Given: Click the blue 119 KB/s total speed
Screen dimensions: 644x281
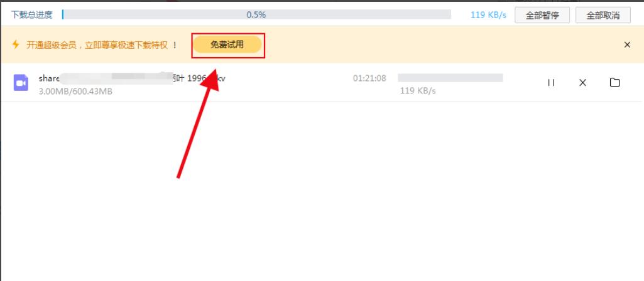Looking at the screenshot, I should coord(488,15).
